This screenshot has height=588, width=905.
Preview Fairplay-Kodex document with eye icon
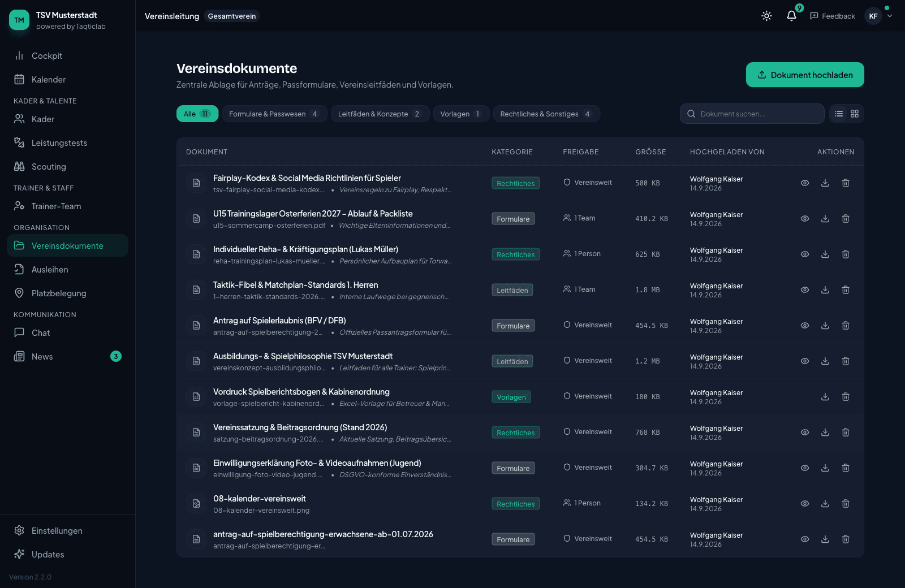(805, 183)
